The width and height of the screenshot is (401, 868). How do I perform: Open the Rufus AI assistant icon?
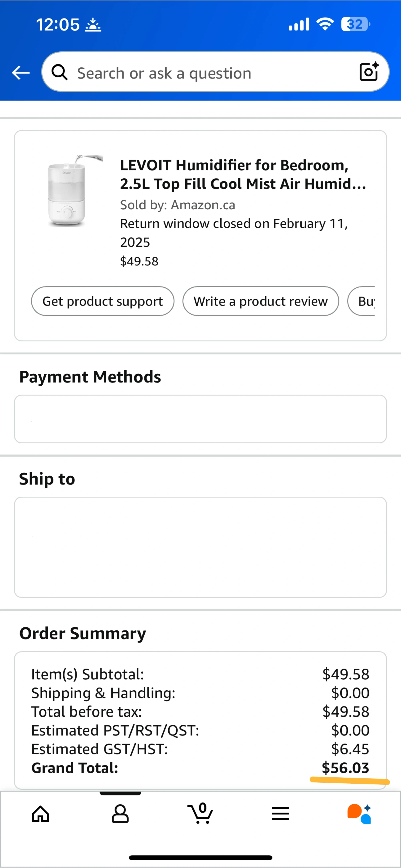(x=360, y=814)
